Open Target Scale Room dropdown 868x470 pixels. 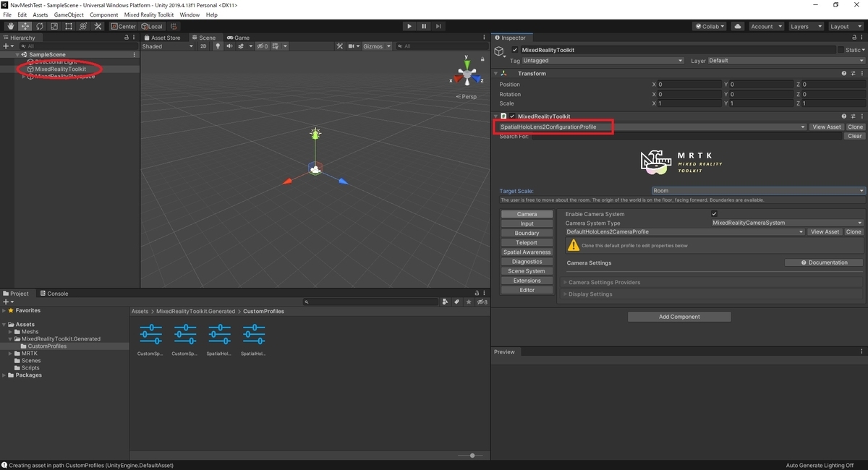(758, 191)
